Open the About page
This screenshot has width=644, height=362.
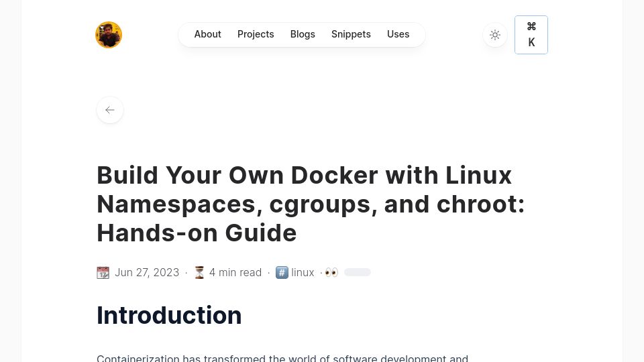[x=207, y=34]
